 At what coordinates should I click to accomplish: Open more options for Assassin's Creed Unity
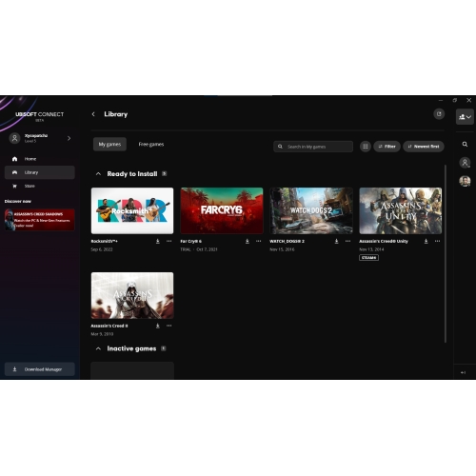tap(438, 241)
